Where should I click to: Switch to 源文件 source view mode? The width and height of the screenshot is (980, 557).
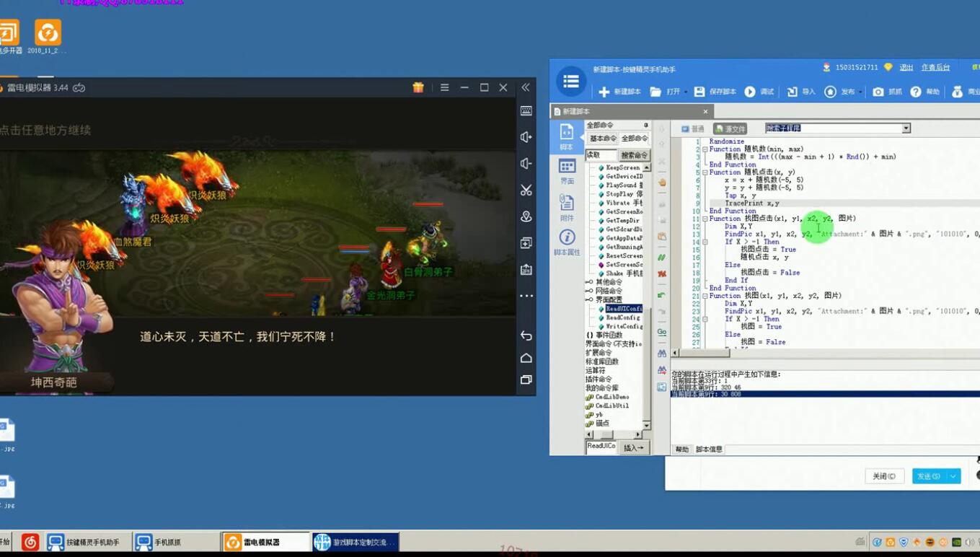click(x=730, y=128)
